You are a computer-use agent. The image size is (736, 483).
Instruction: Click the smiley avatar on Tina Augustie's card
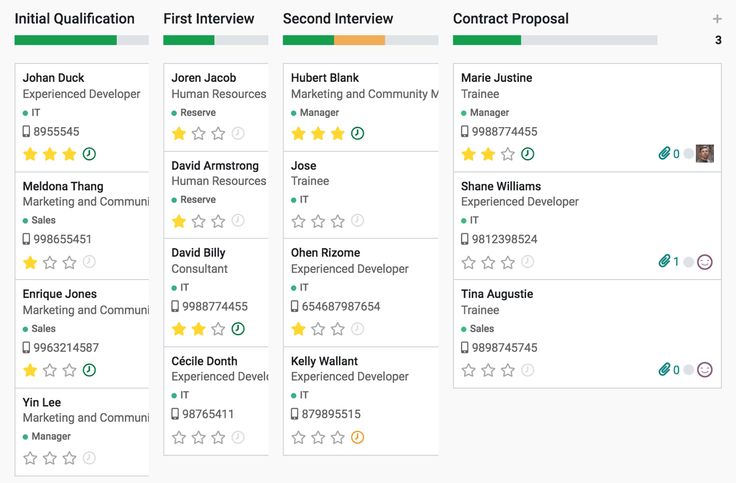705,370
